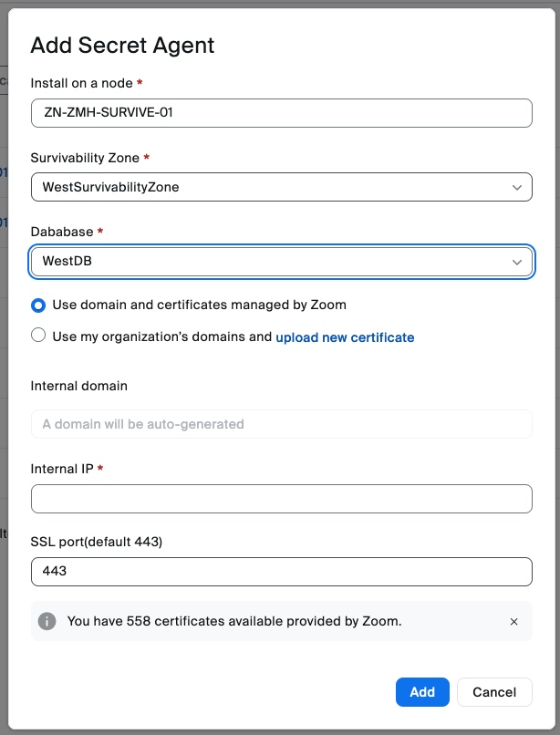Dismiss the certificates available notice
Screen dimensions: 560x735
(513, 621)
